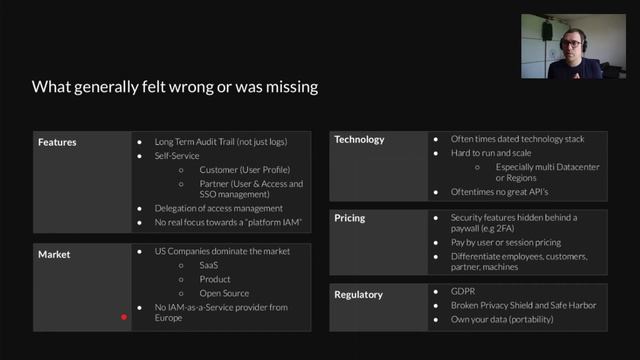Click the 'Self-Service' bullet item
This screenshot has height=360, width=640.
pos(177,156)
